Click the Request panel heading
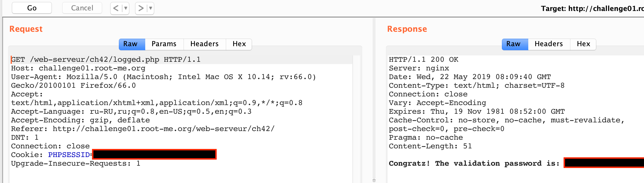Image resolution: width=644 pixels, height=183 pixels. click(x=26, y=29)
